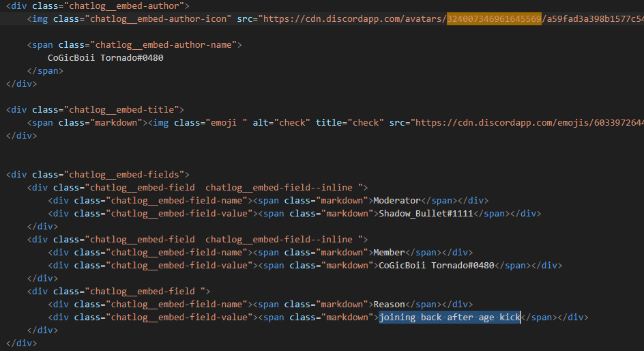Click the cdn.discordapp.com avatars URL

tap(452, 19)
